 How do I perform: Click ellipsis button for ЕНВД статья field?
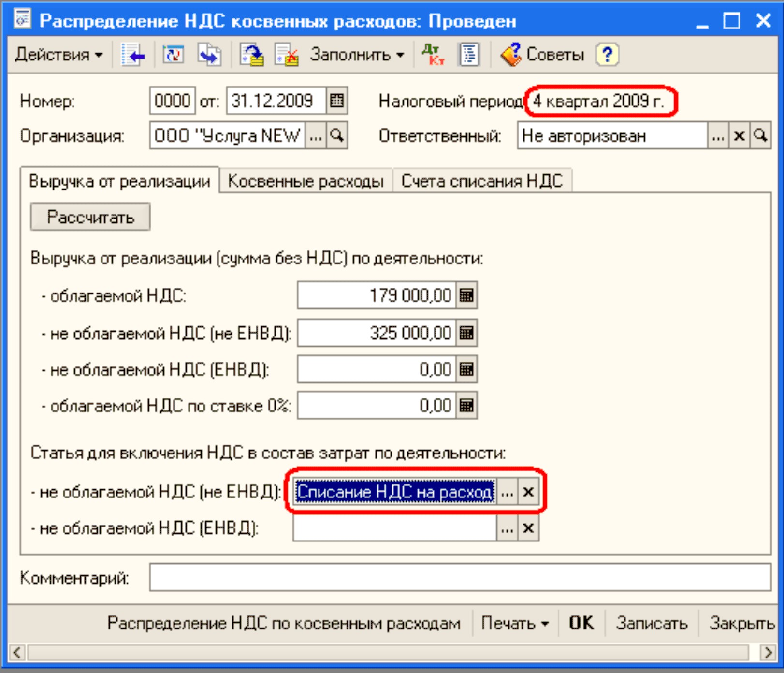click(x=507, y=528)
